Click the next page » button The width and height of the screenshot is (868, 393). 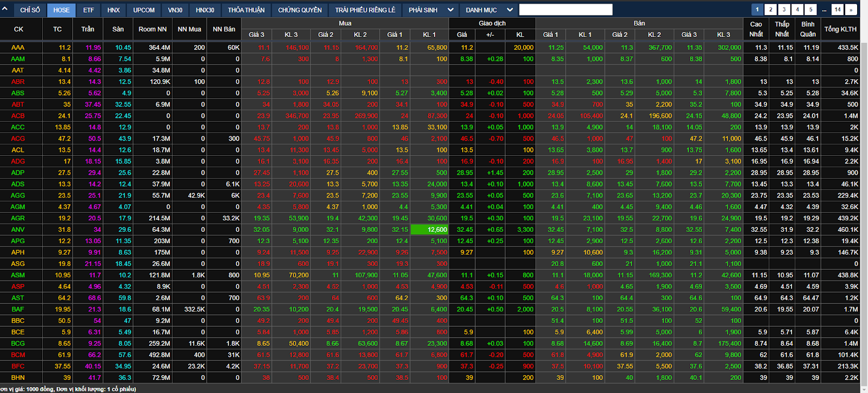pos(851,9)
